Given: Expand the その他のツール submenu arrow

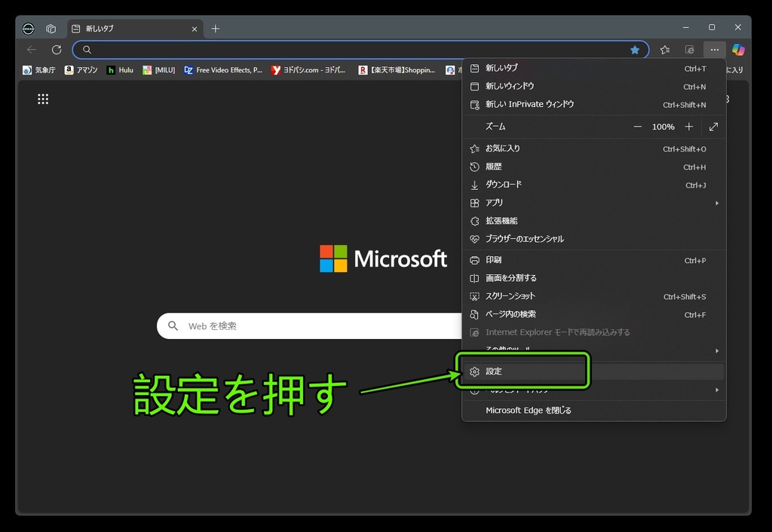Looking at the screenshot, I should point(717,351).
